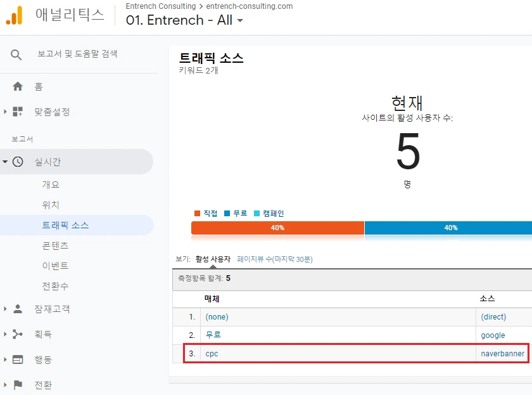Click the home icon in sidebar
This screenshot has height=395, width=532.
[x=18, y=86]
